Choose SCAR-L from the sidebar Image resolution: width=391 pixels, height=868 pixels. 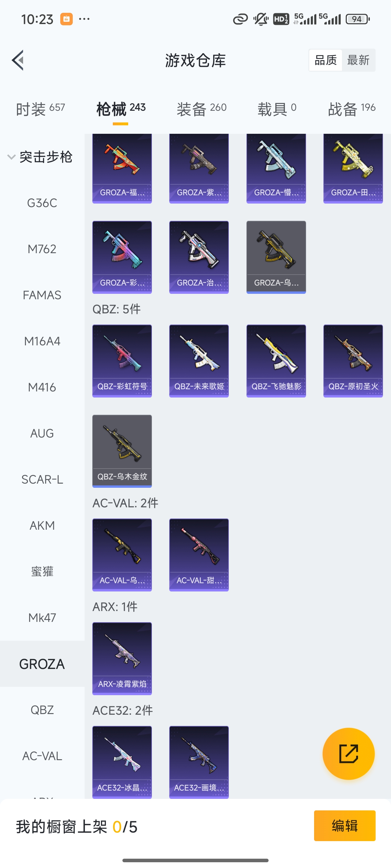point(42,479)
